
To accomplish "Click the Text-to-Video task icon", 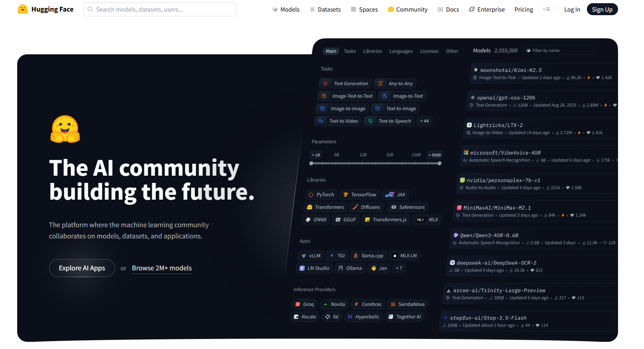I will pyautogui.click(x=321, y=121).
